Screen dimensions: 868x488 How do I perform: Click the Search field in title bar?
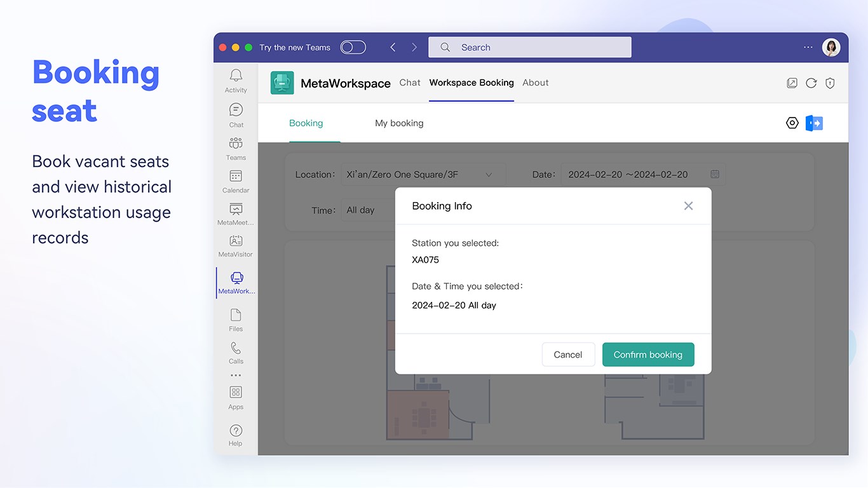530,47
